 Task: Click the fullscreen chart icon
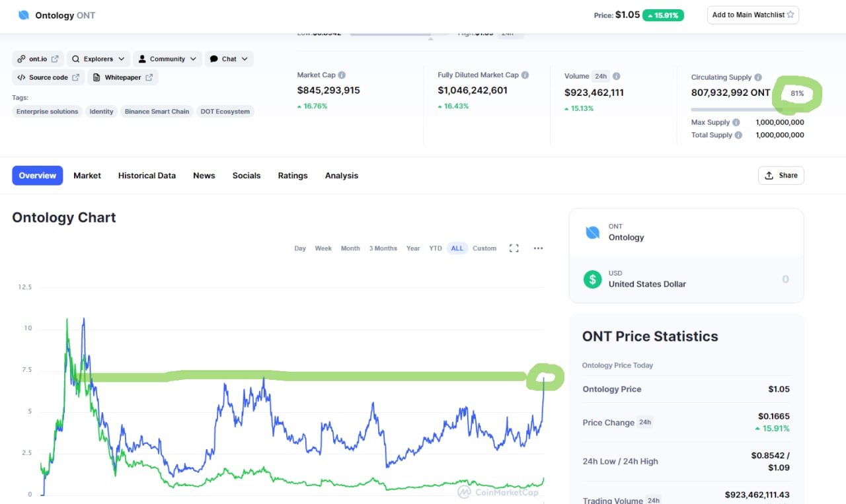coord(514,248)
